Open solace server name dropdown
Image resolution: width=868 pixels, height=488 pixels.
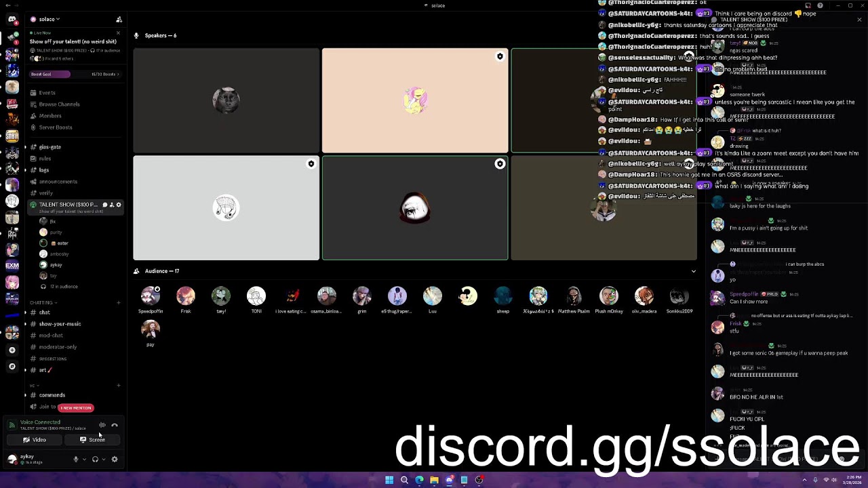tap(49, 19)
